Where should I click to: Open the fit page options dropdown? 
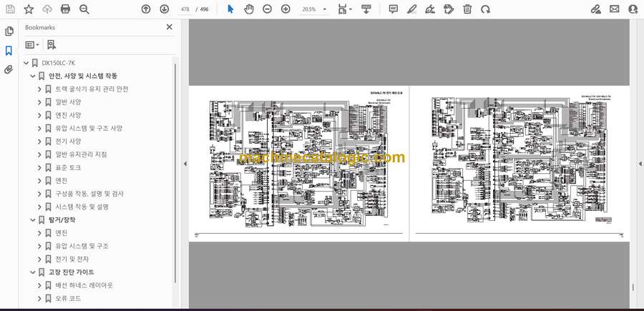click(x=345, y=9)
